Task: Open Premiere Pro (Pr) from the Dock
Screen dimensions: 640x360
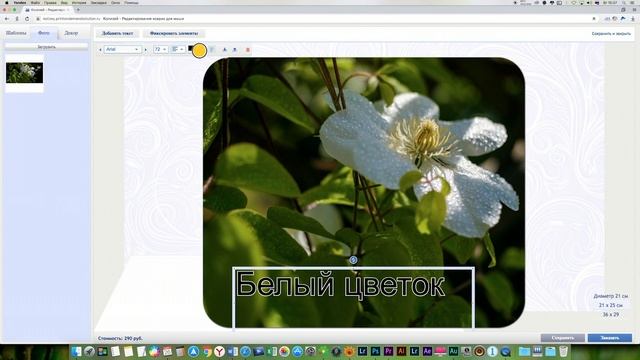Action: point(389,351)
